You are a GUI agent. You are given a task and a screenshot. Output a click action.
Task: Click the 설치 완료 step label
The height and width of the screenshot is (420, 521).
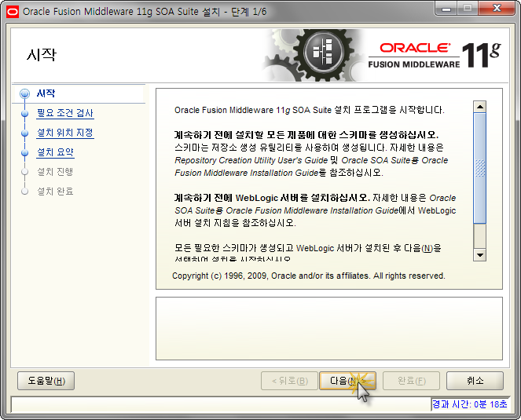click(55, 192)
